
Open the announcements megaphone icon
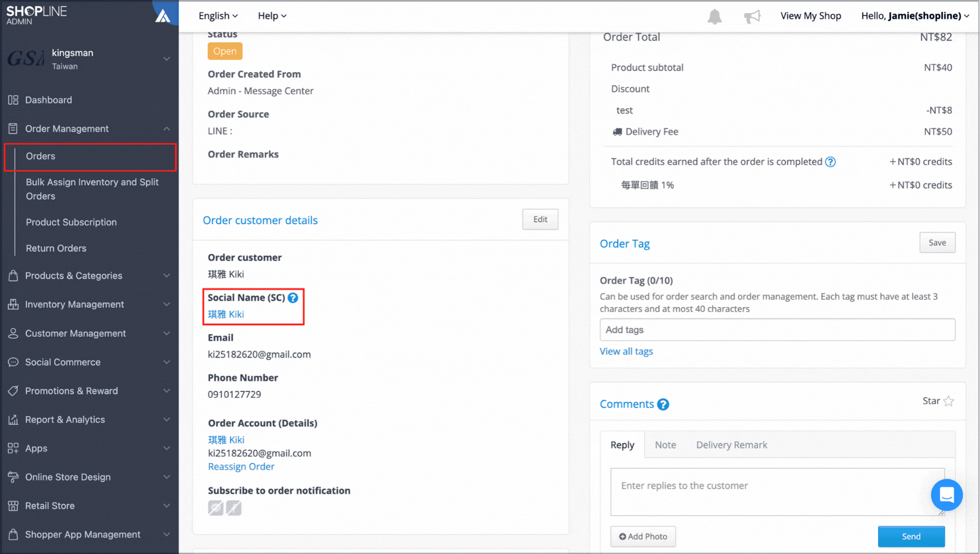tap(752, 17)
